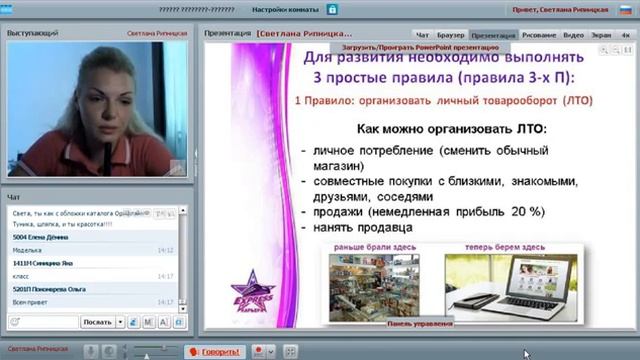Click Светлана Рипницкая name in bottom bar
The height and width of the screenshot is (360, 640).
(38, 349)
